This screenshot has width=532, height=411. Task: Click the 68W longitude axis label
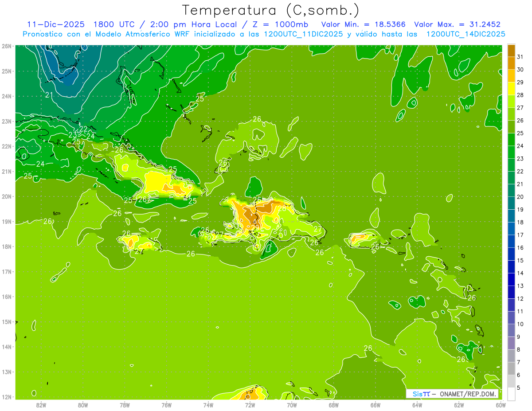pos(333,405)
